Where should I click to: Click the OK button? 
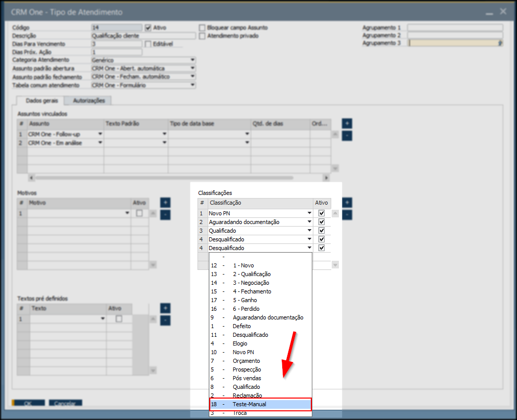point(28,403)
